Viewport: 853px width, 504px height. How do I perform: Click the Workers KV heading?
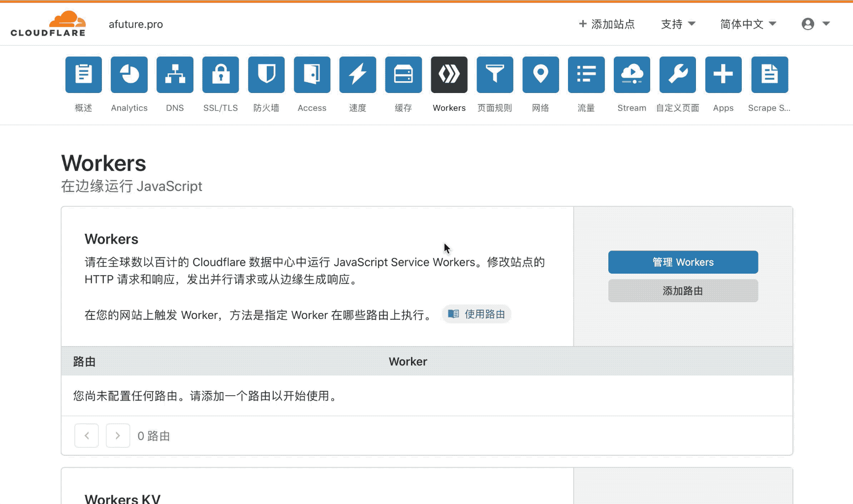123,499
